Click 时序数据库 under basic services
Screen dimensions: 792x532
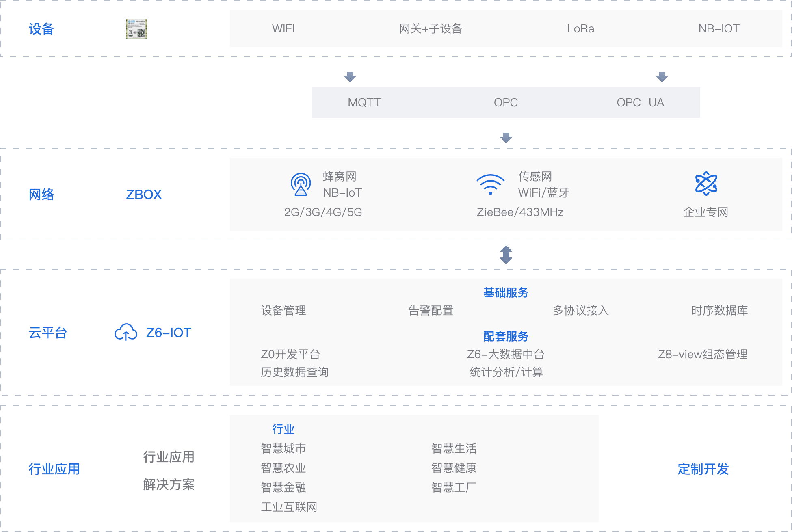tap(719, 311)
